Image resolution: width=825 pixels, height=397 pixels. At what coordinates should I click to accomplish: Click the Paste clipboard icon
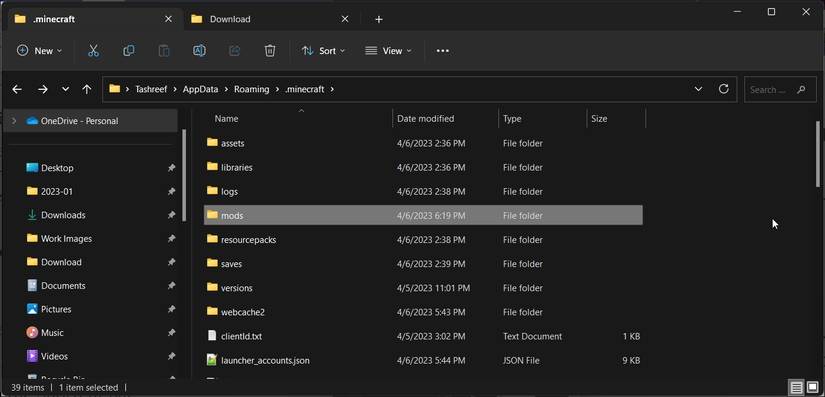pos(164,51)
